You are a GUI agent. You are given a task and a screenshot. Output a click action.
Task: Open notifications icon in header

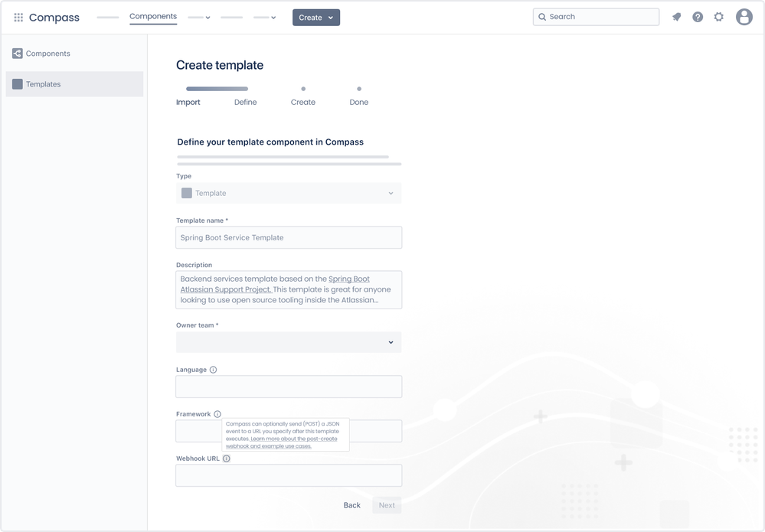point(677,17)
